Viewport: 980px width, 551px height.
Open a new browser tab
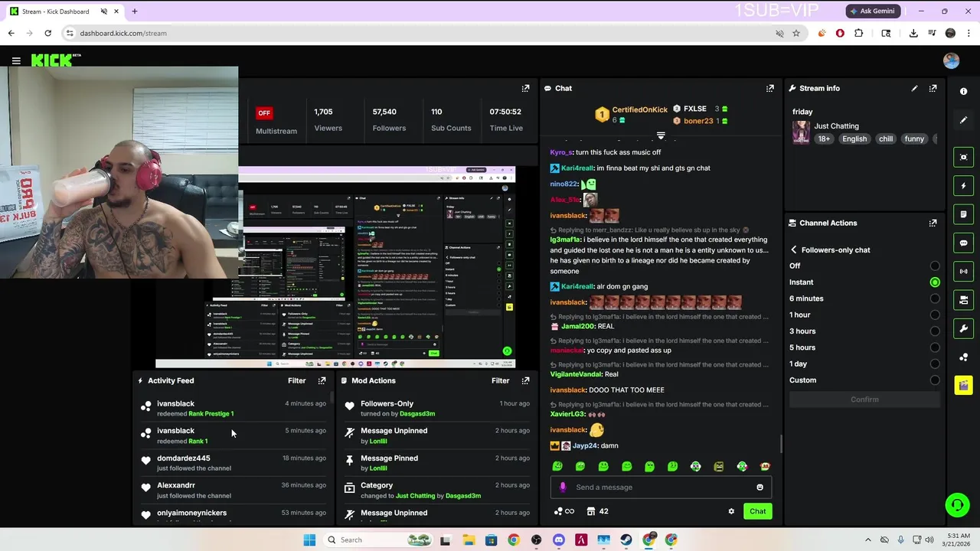[134, 11]
